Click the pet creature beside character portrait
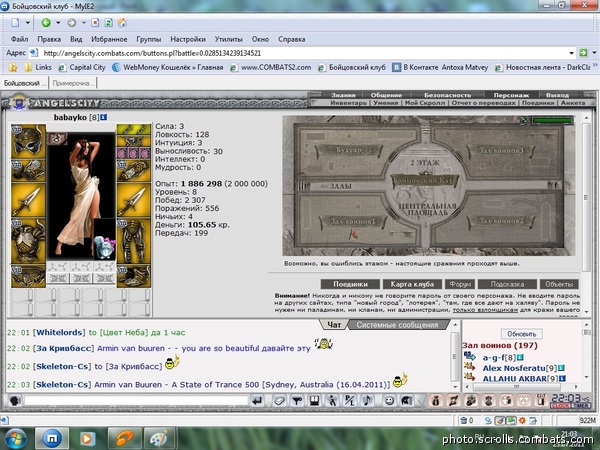600x450 pixels. [x=104, y=239]
